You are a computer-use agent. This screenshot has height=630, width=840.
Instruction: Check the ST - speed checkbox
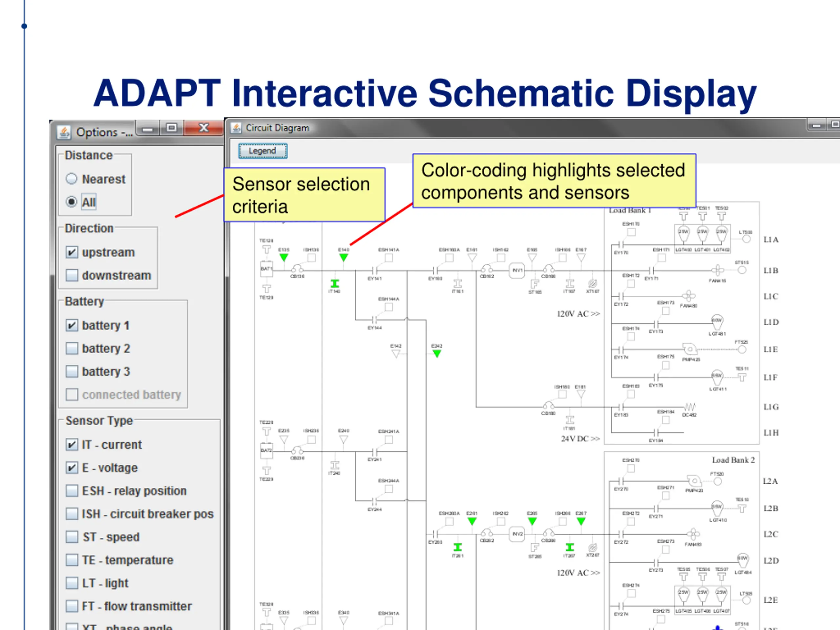[72, 536]
